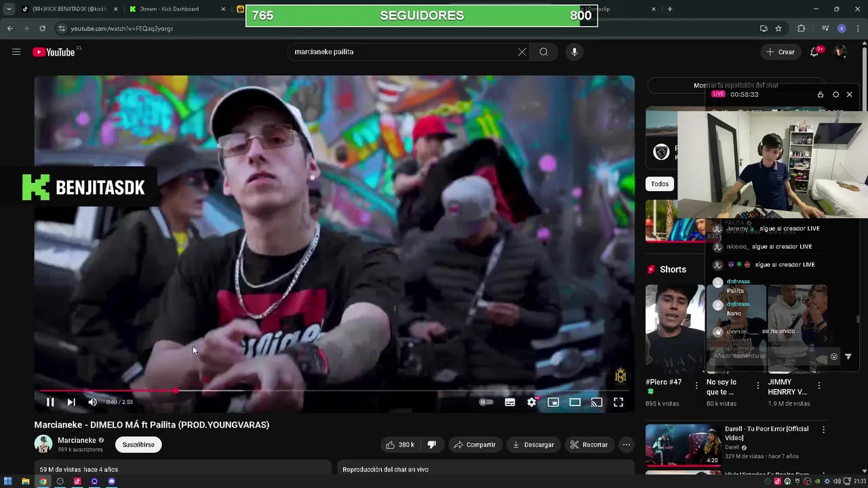Open YouTube notifications bell

click(x=815, y=52)
